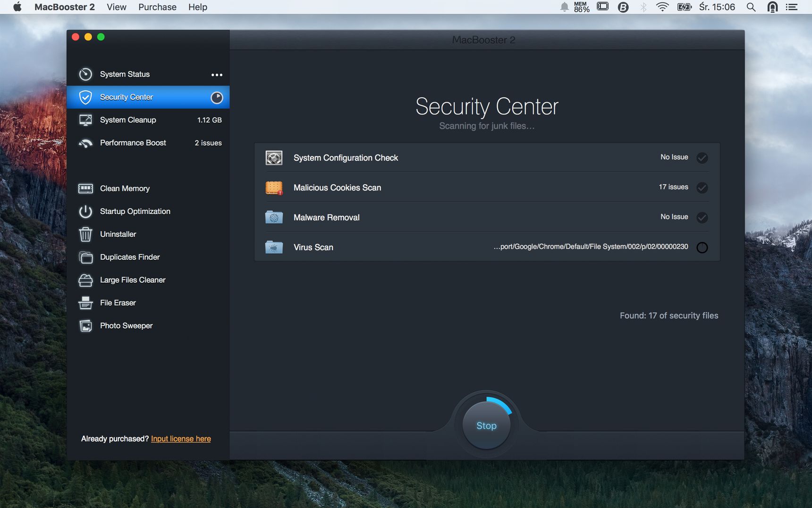Open System Status gauge icon
The height and width of the screenshot is (508, 812).
[x=85, y=74]
